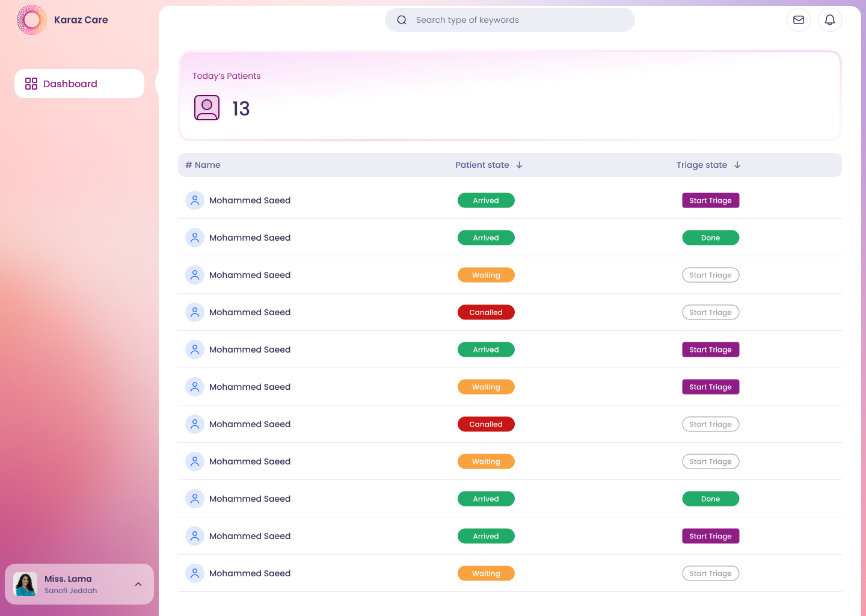Click the fifth row's patient avatar icon
This screenshot has height=616, width=866.
(x=195, y=350)
